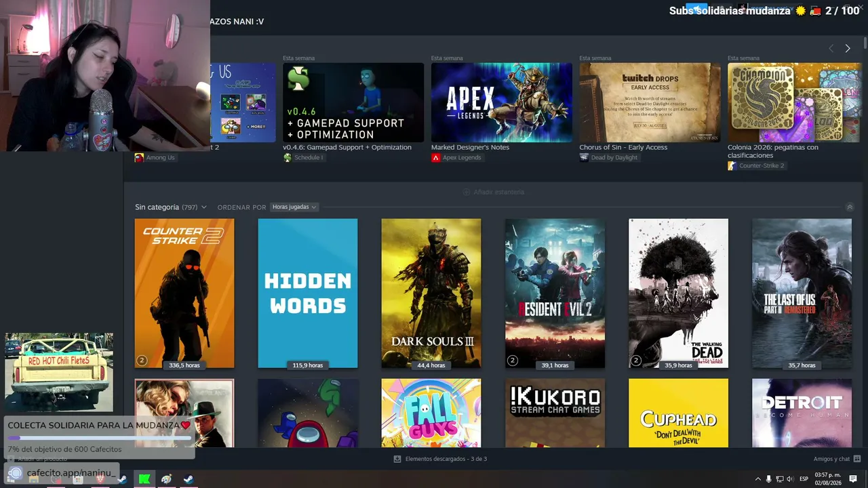Viewport: 868px width, 488px height.
Task: Click The Walking Dead badge number 2
Action: point(635,361)
